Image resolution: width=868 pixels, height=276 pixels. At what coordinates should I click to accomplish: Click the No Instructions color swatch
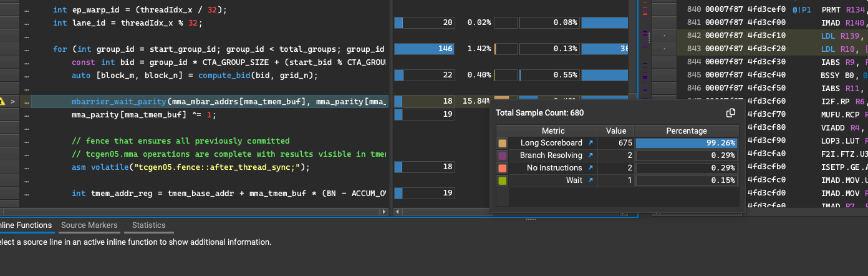point(503,168)
